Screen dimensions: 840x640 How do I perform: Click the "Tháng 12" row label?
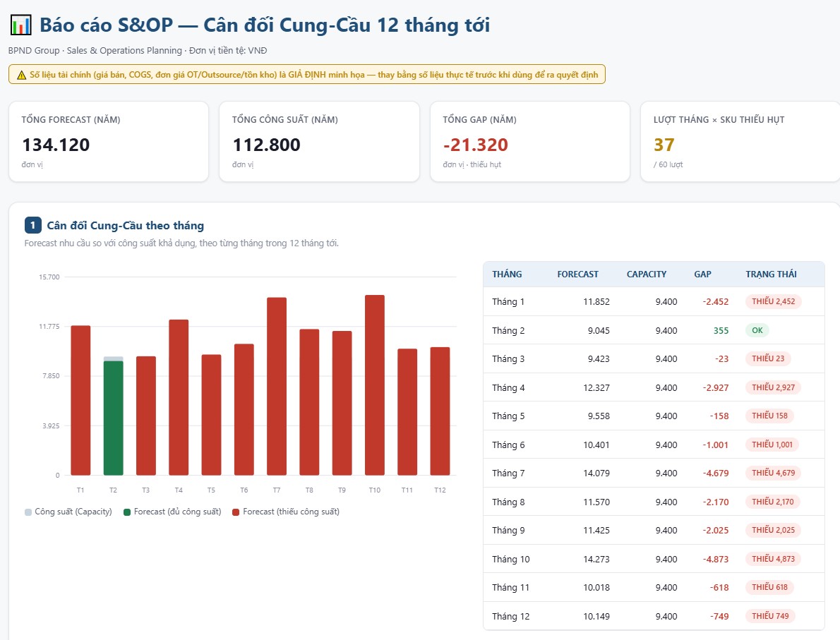[510, 617]
